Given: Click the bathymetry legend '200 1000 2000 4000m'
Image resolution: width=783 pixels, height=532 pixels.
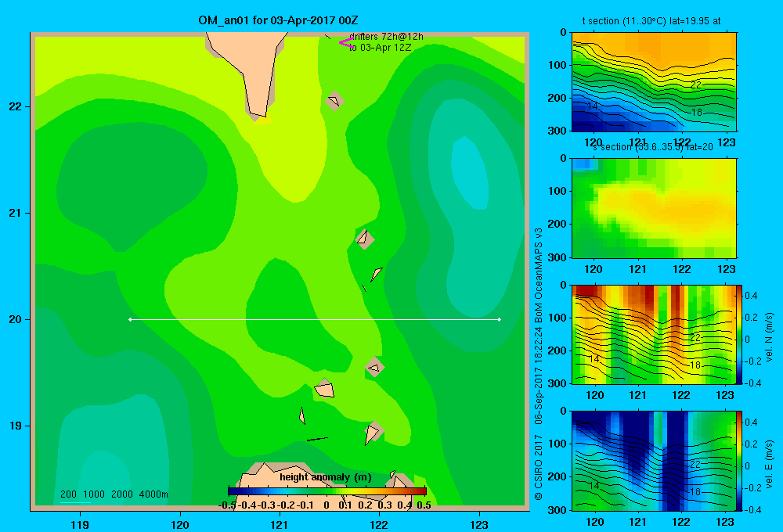Looking at the screenshot, I should 114,494.
